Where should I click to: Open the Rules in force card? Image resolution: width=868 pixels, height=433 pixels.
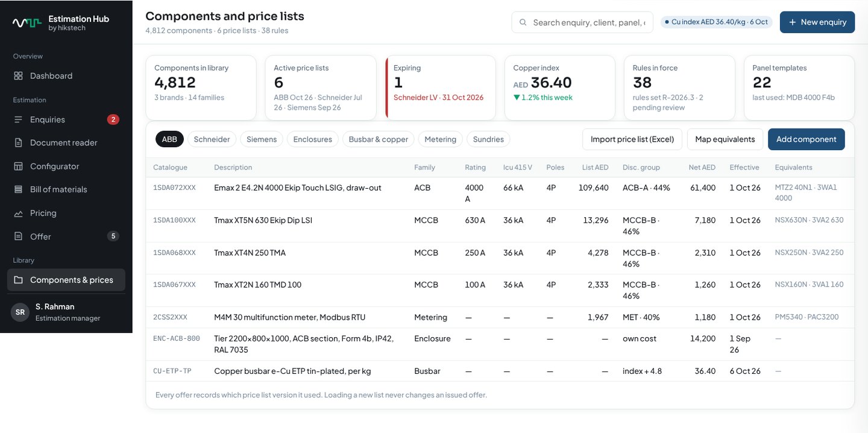[x=679, y=88]
